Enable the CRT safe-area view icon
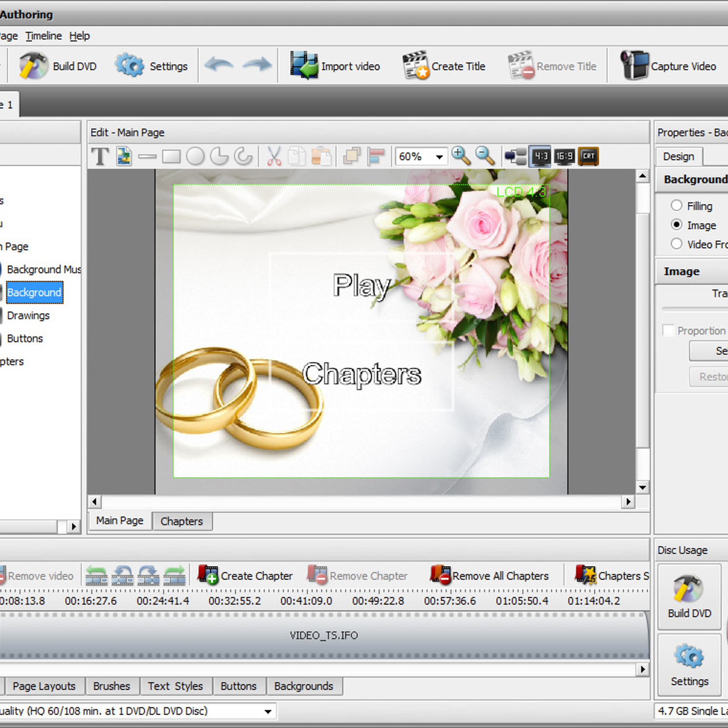The height and width of the screenshot is (728, 728). [588, 157]
